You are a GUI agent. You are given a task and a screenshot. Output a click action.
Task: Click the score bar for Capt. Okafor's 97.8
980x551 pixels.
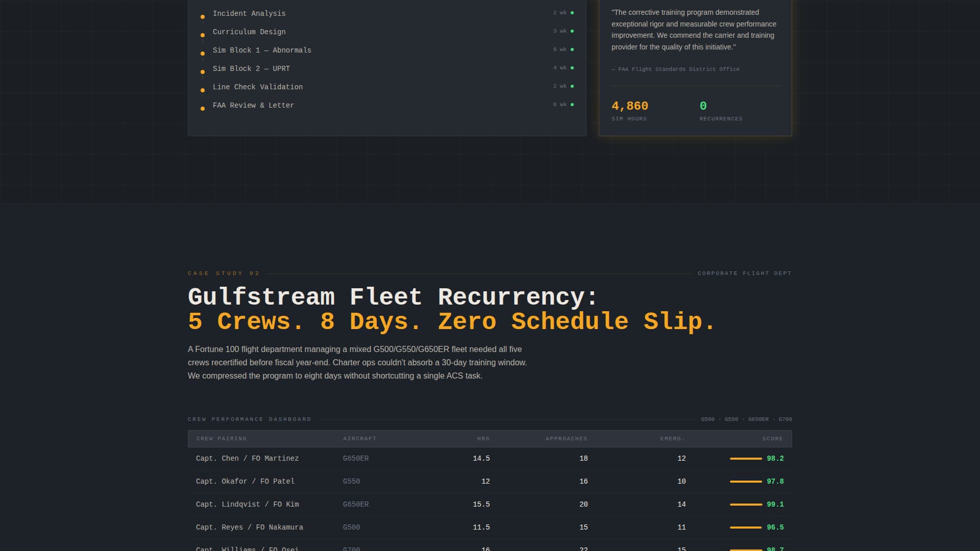coord(746,482)
